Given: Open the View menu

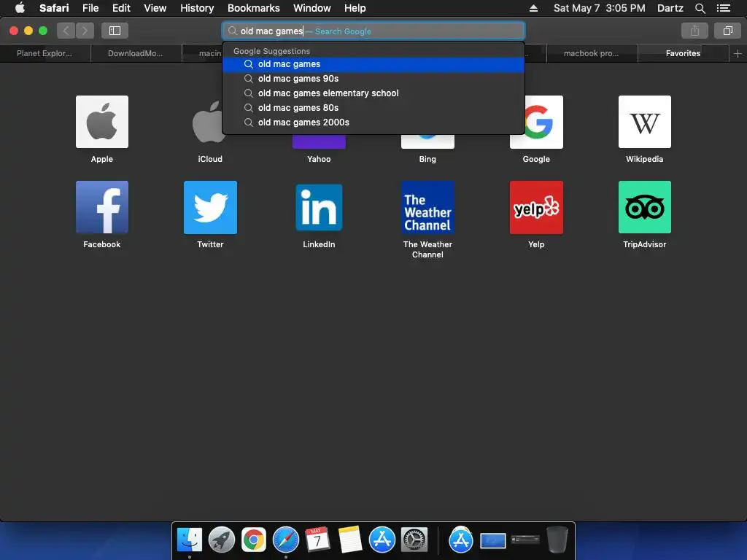Looking at the screenshot, I should coord(155,8).
